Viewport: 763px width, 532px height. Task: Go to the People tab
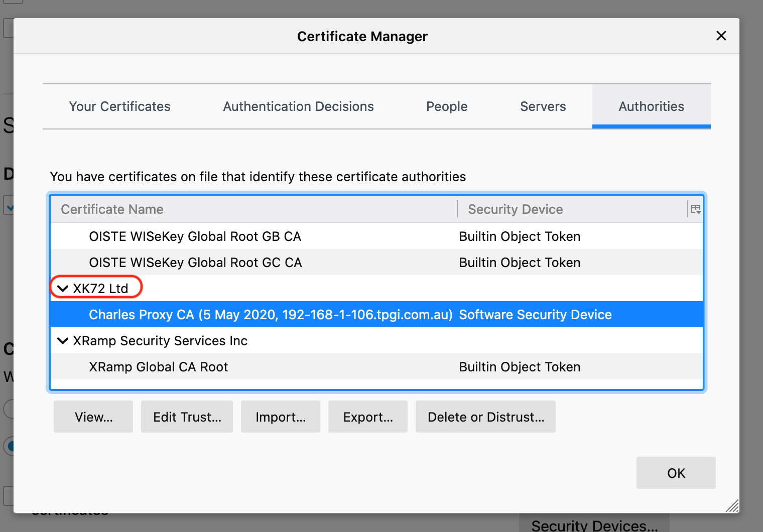point(447,106)
